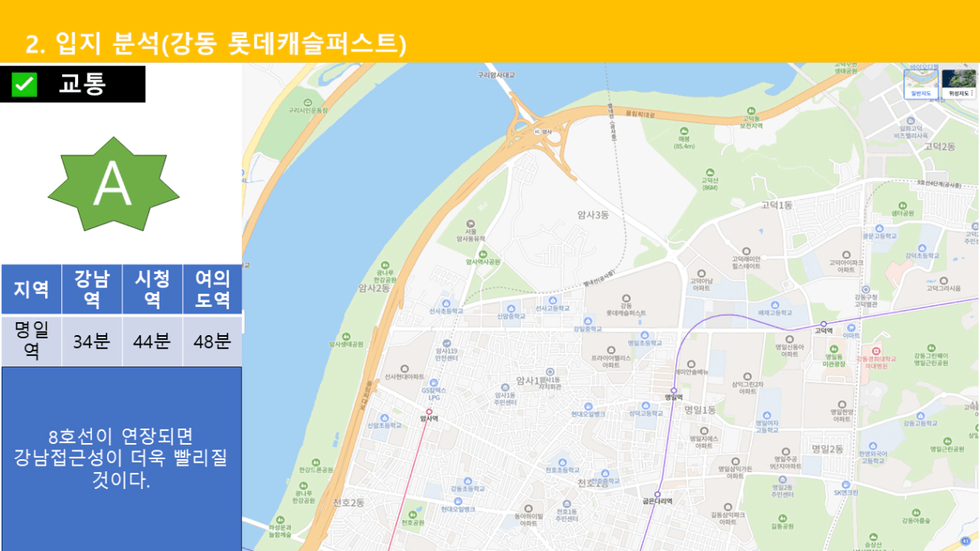Click the 고덕역 station marker

click(823, 323)
